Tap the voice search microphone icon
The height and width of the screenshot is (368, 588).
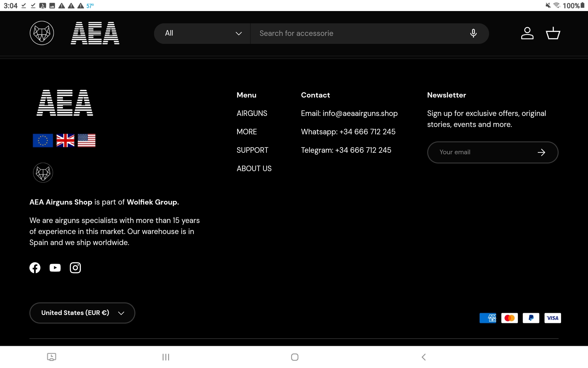[473, 33]
